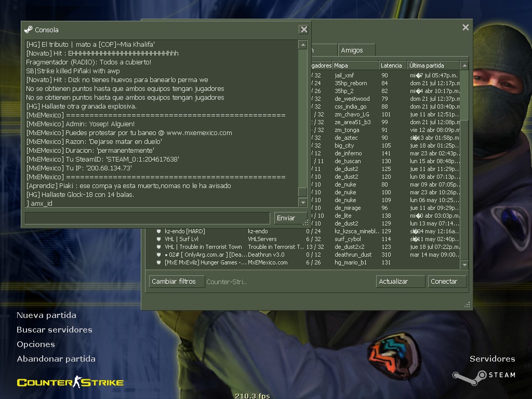Select the de_westwood map row
Screen dimensions: 532x399
pyautogui.click(x=385, y=99)
